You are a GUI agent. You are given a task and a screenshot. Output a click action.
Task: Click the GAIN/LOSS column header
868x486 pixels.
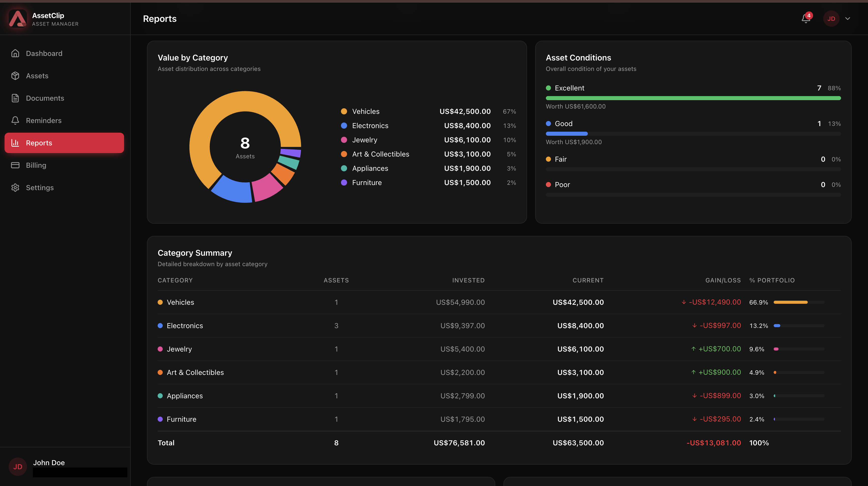coord(723,280)
